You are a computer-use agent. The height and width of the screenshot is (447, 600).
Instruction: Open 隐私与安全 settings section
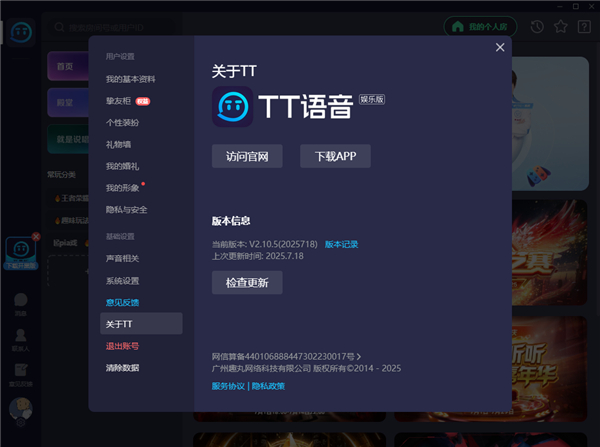pyautogui.click(x=127, y=210)
